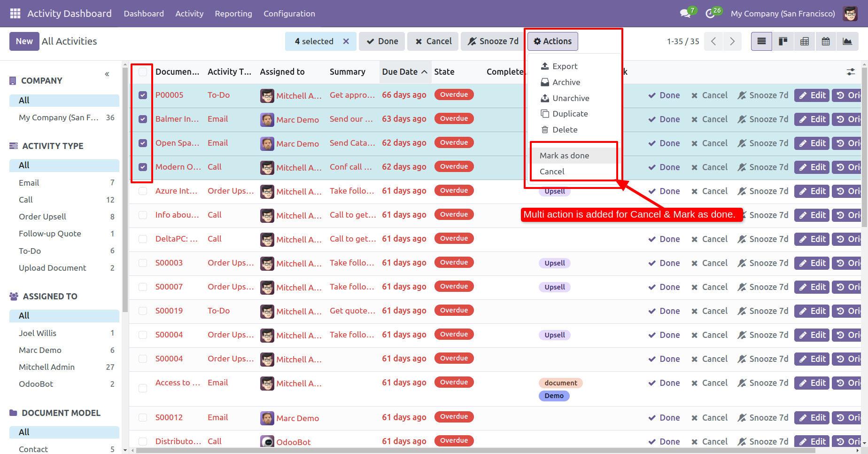The image size is (868, 454).
Task: Clear the 4 selected records
Action: coord(346,41)
